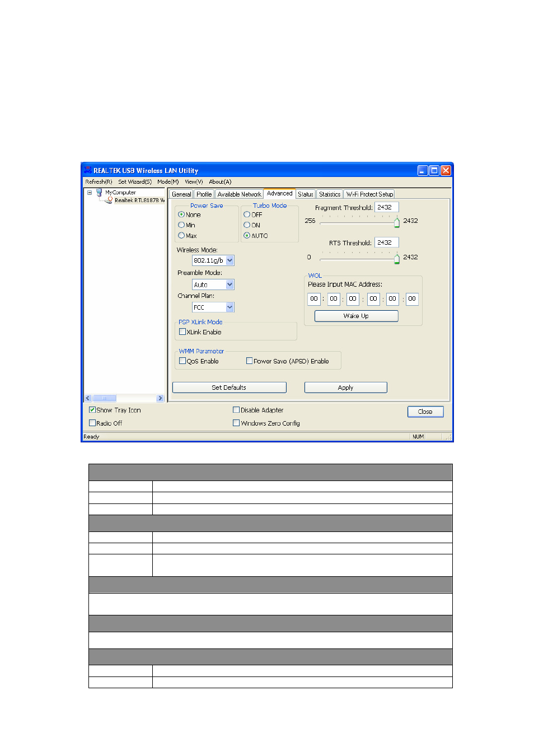Click the MyComputer tree icon
This screenshot has width=534, height=756.
[x=99, y=192]
